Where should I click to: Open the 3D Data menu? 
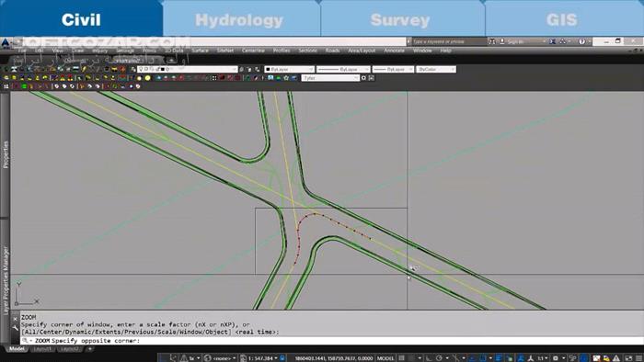tap(174, 51)
